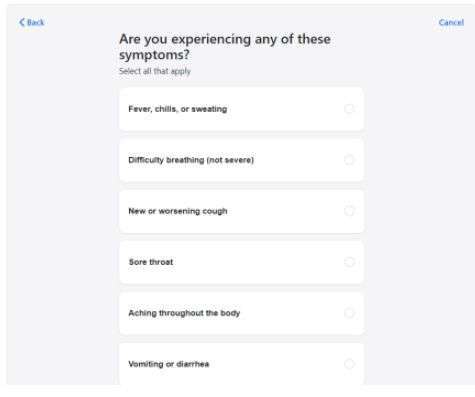Choose the 'New or worsening cough' label
475x397 pixels.
click(x=178, y=211)
